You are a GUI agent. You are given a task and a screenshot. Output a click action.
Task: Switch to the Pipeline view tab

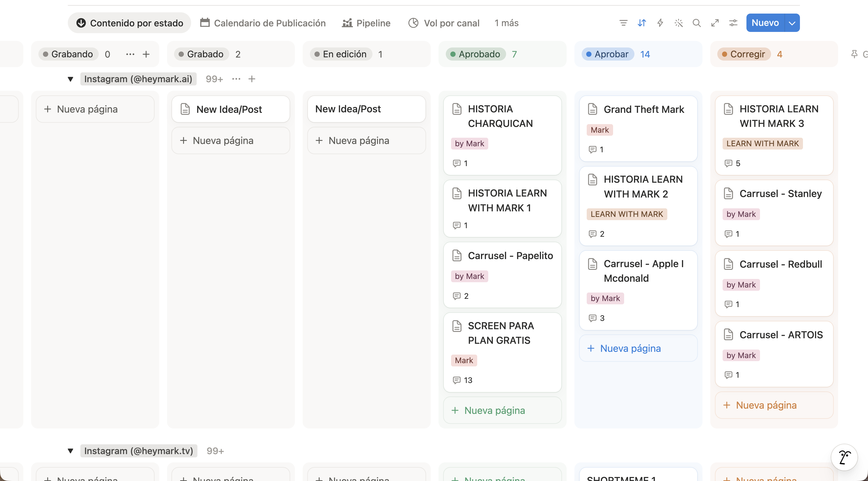point(366,23)
